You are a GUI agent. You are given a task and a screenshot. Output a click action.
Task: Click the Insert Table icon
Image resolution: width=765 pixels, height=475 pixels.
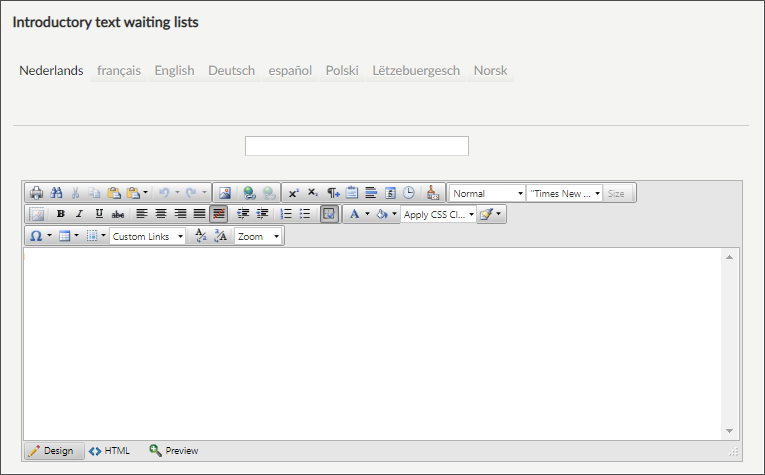pos(65,236)
